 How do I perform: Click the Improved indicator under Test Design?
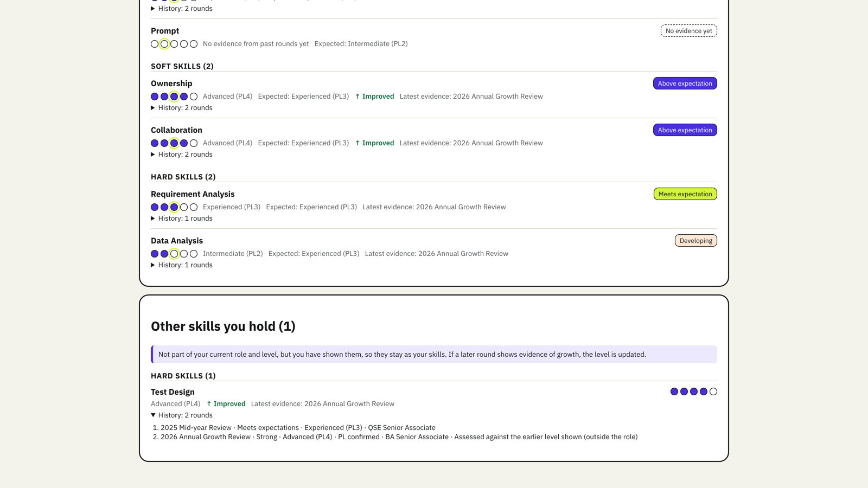[x=226, y=404]
